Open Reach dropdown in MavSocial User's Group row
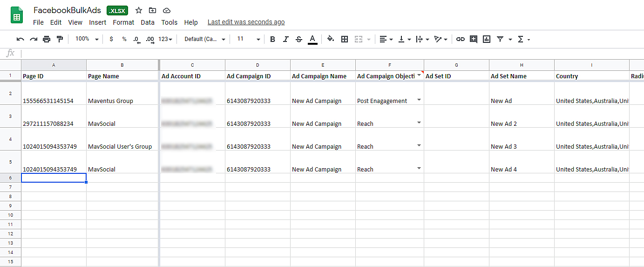 click(419, 145)
